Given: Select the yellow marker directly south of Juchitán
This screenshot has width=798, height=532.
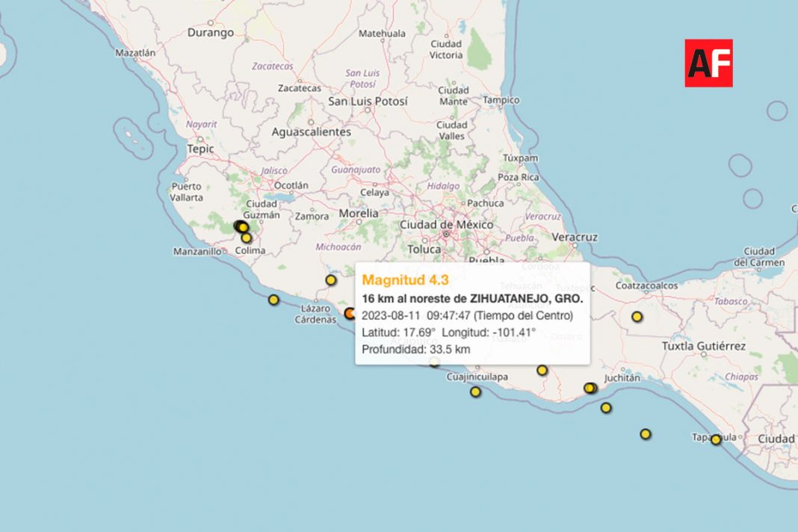Looking at the screenshot, I should pyautogui.click(x=606, y=408).
